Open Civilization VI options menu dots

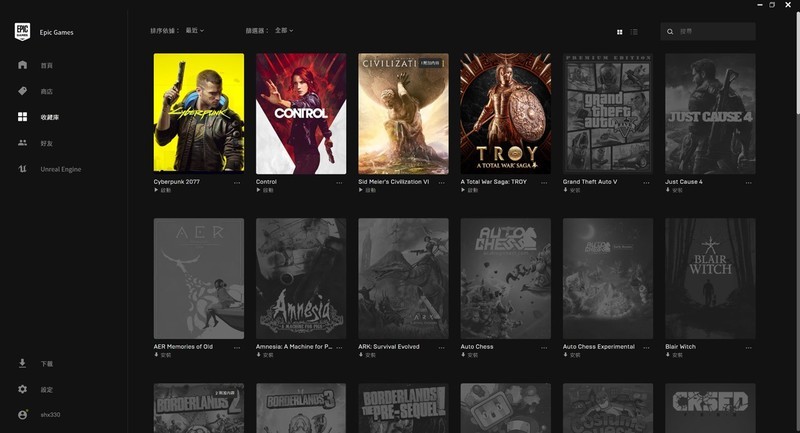pyautogui.click(x=441, y=183)
